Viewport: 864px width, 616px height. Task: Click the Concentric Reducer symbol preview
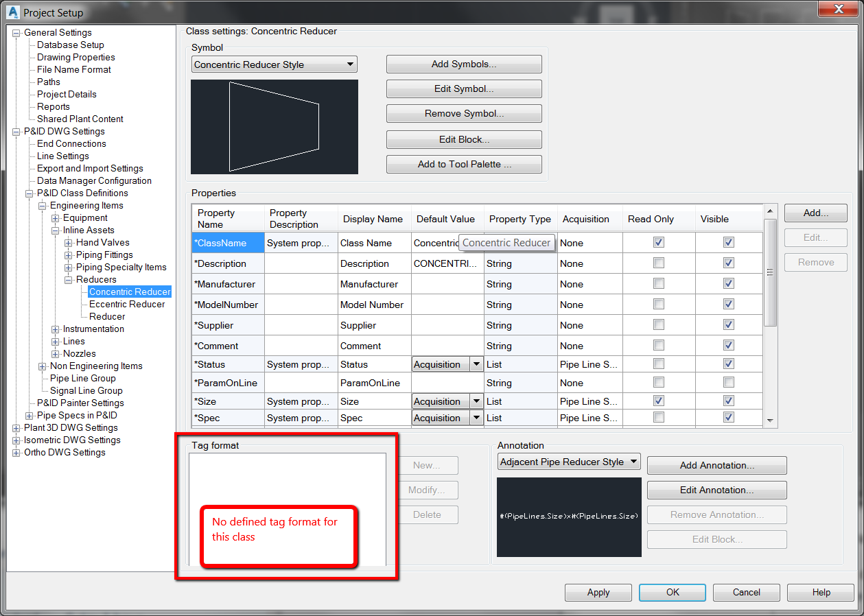(275, 127)
